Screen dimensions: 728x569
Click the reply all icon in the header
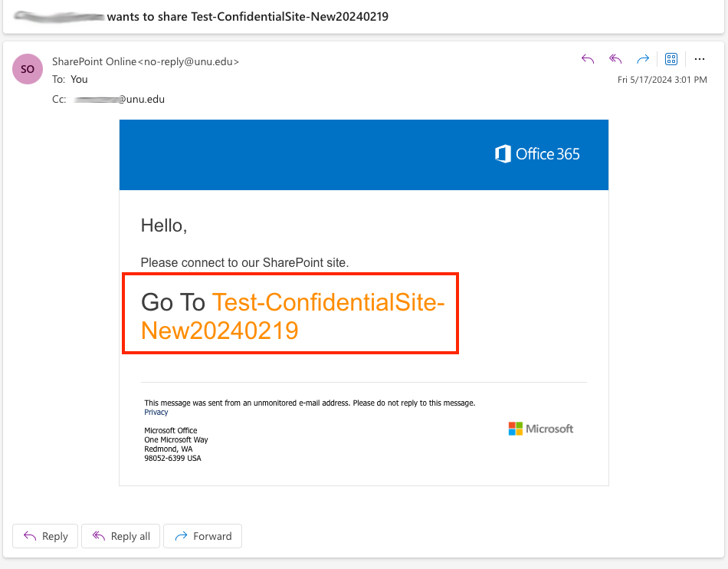(x=615, y=59)
